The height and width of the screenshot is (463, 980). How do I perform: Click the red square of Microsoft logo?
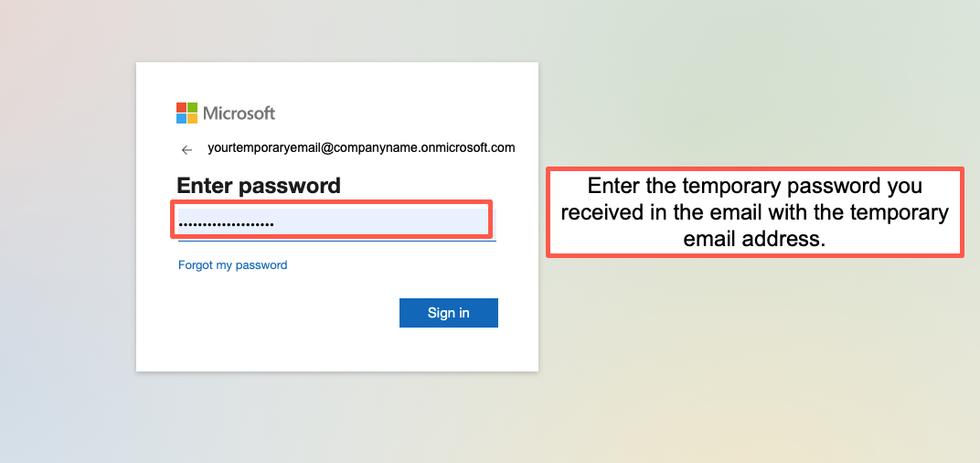(x=182, y=107)
